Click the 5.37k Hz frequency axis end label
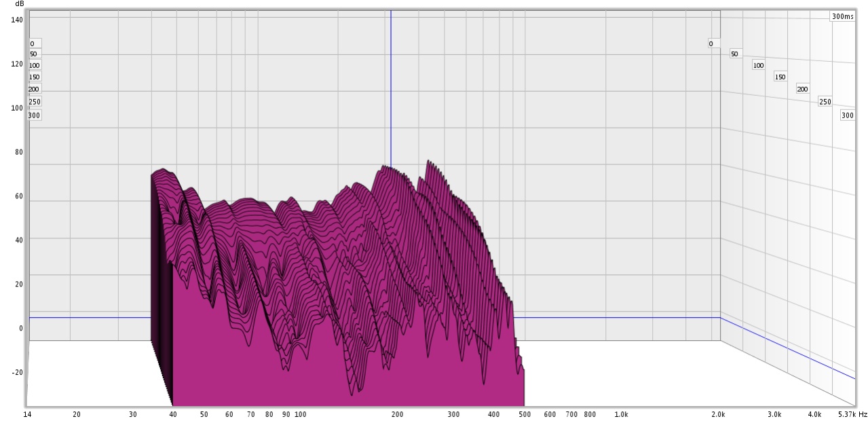 pyautogui.click(x=852, y=414)
